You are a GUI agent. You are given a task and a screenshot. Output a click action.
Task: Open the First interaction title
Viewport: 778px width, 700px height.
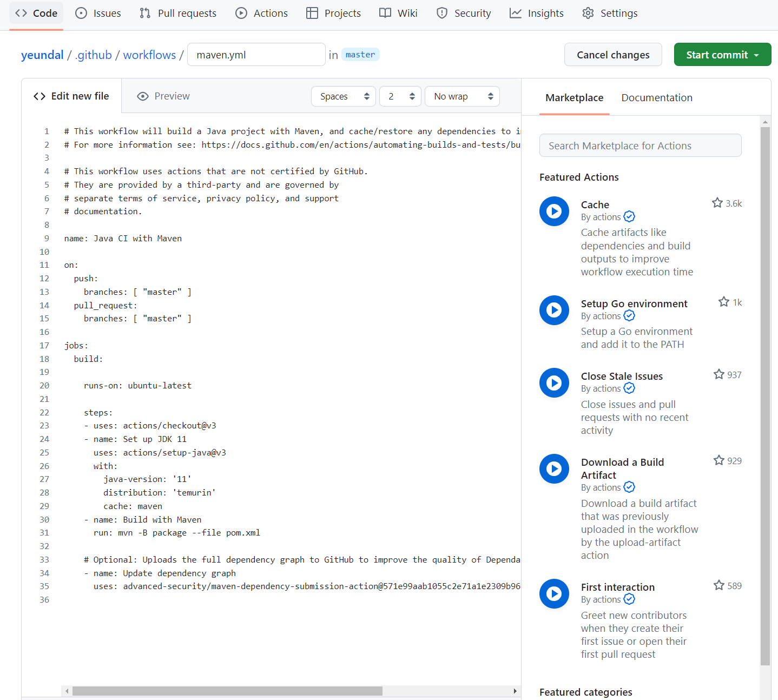coord(618,587)
